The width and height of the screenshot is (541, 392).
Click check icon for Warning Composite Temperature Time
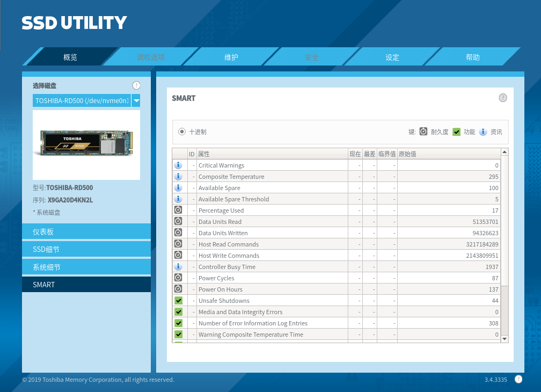pos(178,335)
